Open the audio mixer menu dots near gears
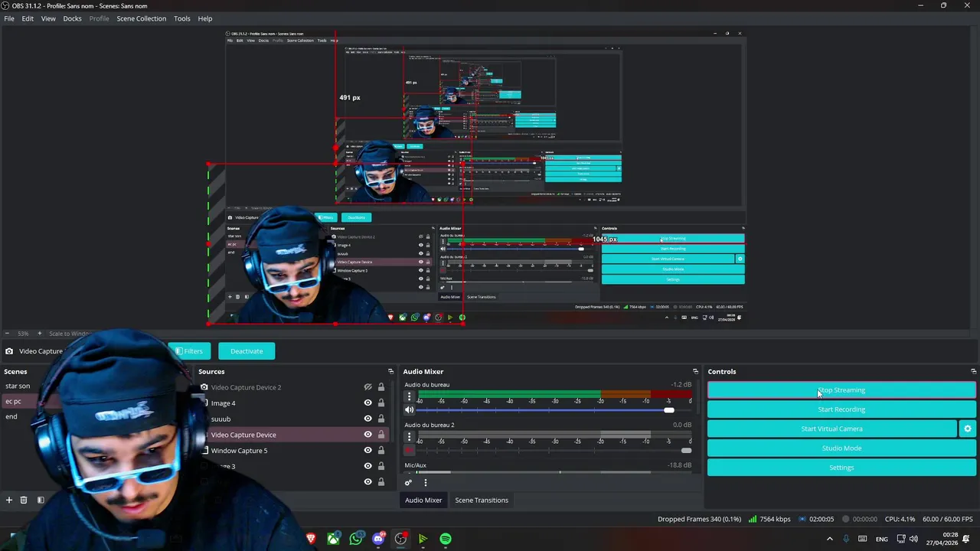The image size is (980, 551). (x=426, y=483)
